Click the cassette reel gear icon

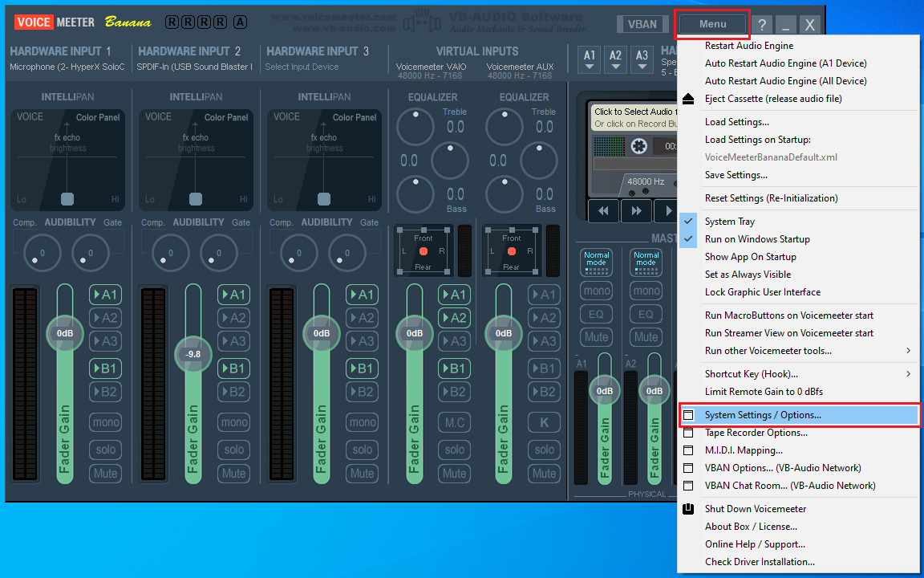click(x=638, y=145)
